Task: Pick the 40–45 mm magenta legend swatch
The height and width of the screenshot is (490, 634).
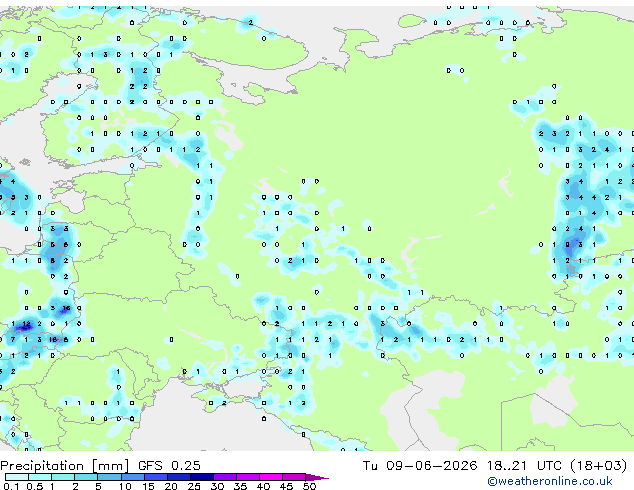Action: [271, 477]
